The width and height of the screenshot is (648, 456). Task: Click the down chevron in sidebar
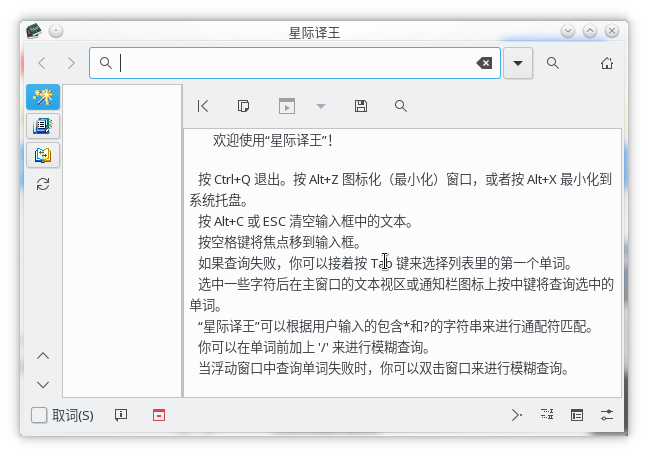pyautogui.click(x=43, y=385)
